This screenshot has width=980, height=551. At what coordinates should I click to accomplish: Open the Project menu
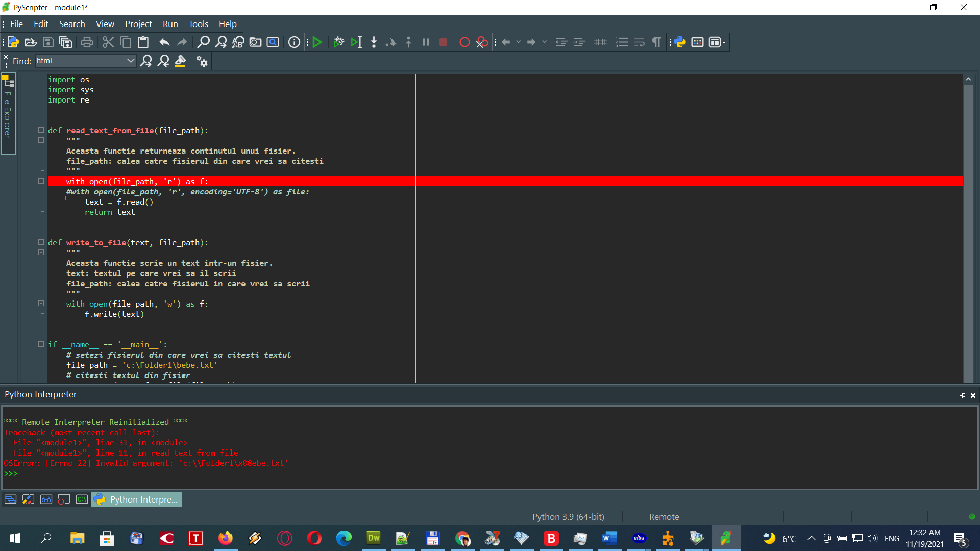(x=138, y=24)
